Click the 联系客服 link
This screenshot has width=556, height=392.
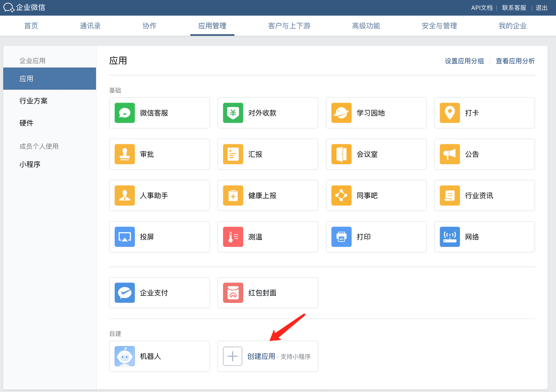(x=514, y=8)
